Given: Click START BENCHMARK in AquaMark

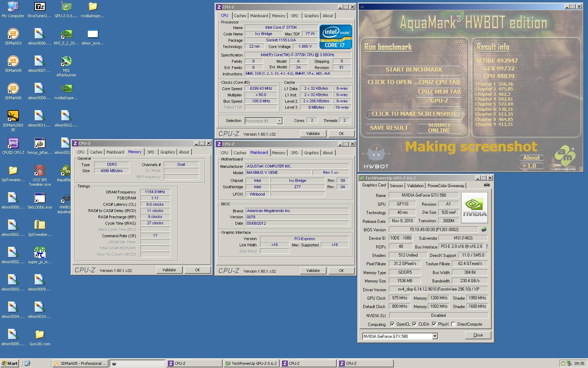Looking at the screenshot, I should click(x=414, y=69).
